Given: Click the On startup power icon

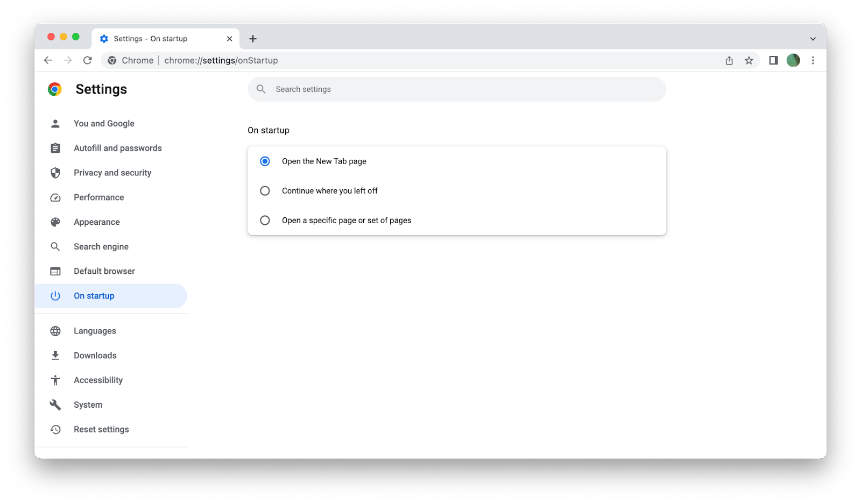Looking at the screenshot, I should (x=55, y=295).
